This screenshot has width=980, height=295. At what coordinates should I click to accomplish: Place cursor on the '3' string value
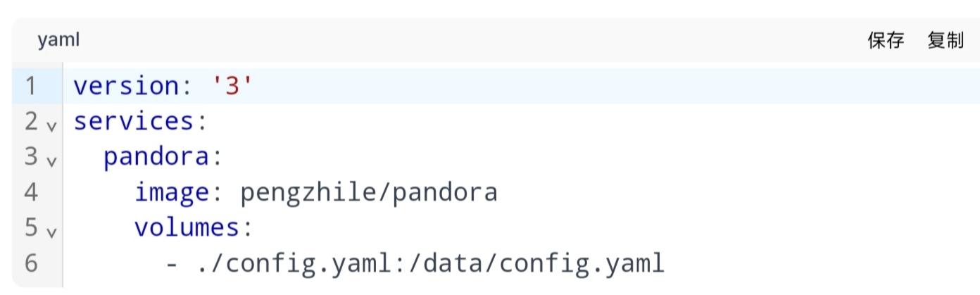click(232, 86)
